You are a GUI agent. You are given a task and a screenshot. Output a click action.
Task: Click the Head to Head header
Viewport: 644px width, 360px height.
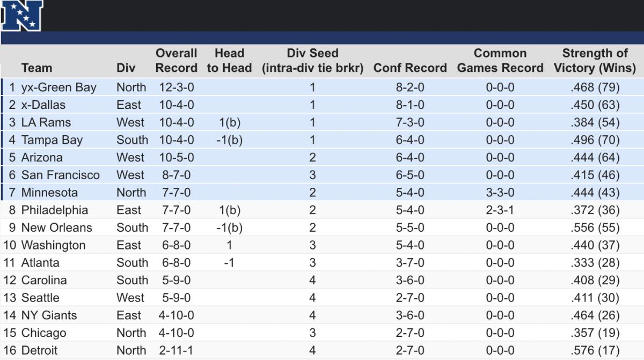[229, 61]
